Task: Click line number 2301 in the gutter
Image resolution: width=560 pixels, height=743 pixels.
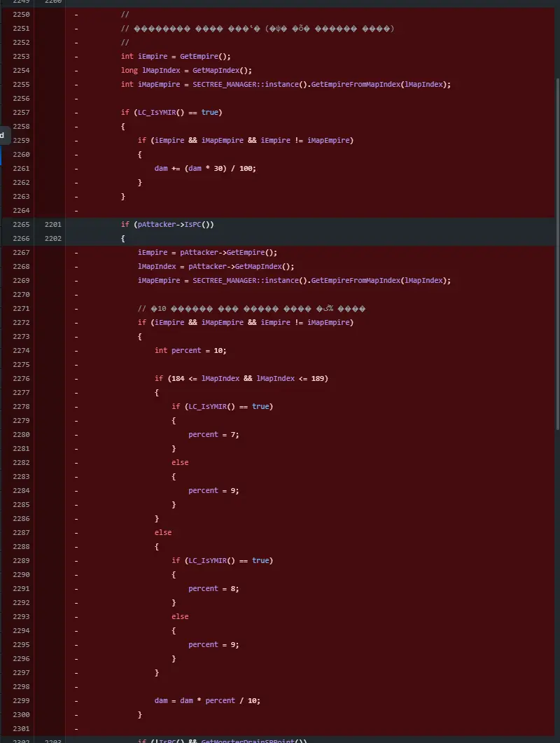Action: (x=21, y=728)
